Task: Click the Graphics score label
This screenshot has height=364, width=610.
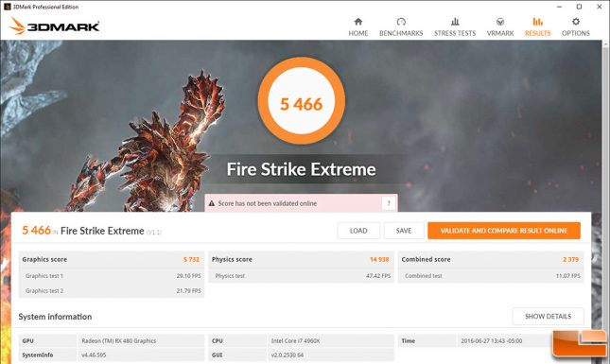Action: coord(44,259)
